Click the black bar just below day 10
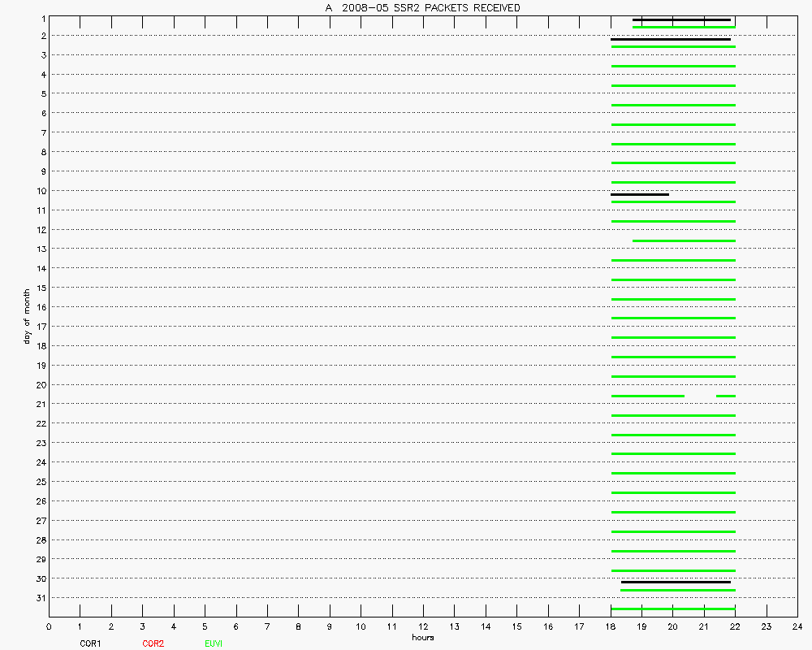The height and width of the screenshot is (650, 812). coord(640,194)
